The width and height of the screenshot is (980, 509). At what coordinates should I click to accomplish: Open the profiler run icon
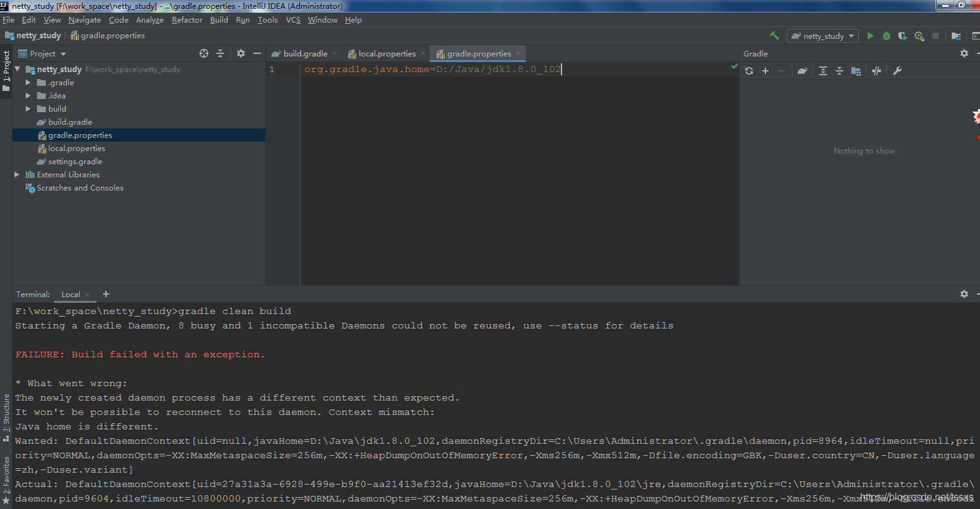click(x=919, y=36)
